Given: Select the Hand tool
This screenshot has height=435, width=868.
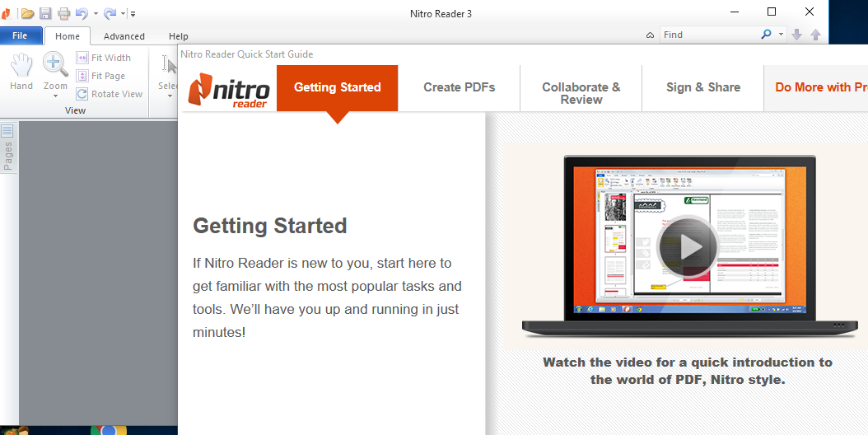Looking at the screenshot, I should [x=21, y=72].
